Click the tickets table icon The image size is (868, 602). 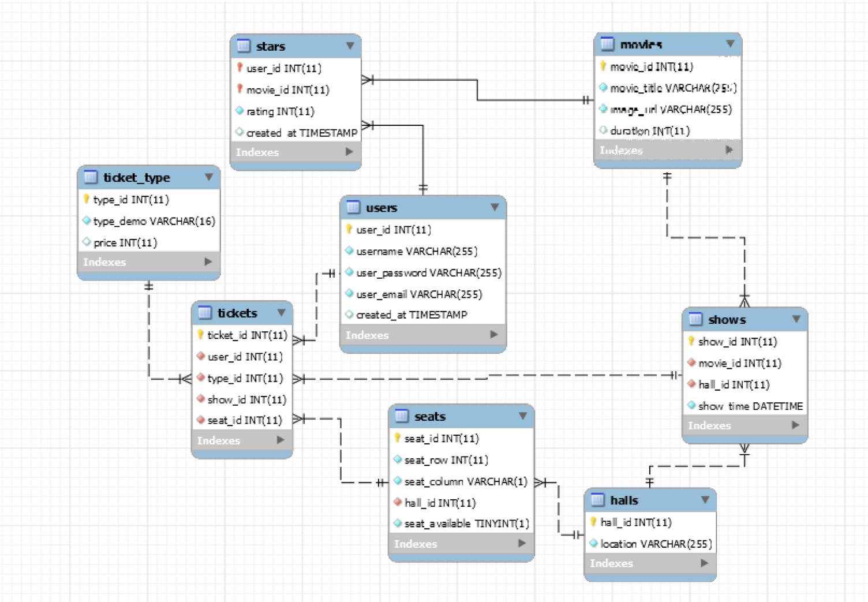[x=205, y=313]
